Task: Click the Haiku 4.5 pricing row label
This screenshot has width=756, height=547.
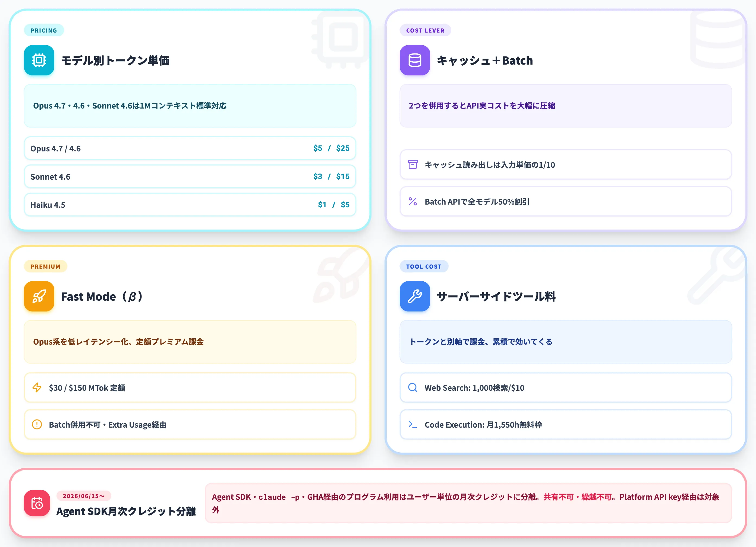Action: (48, 205)
